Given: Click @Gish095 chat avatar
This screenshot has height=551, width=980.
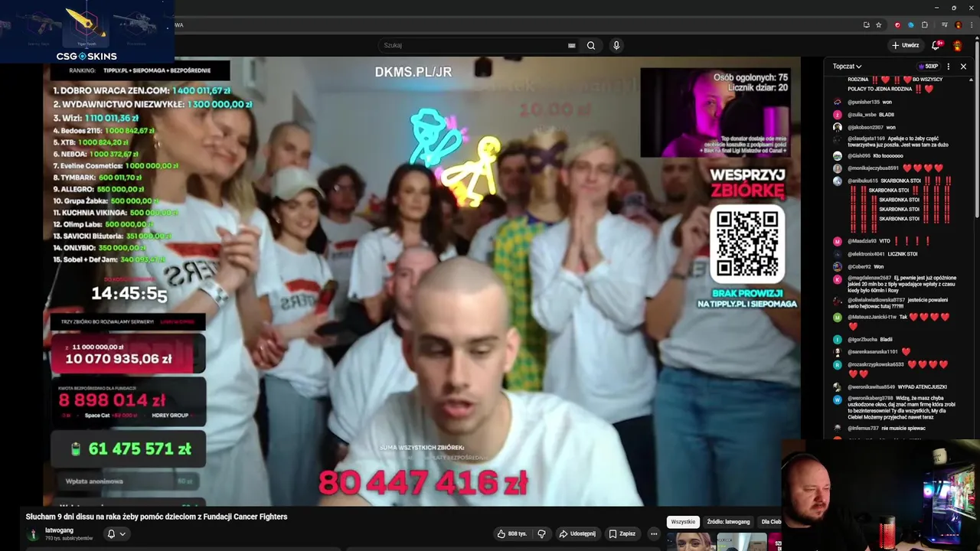Looking at the screenshot, I should [838, 155].
